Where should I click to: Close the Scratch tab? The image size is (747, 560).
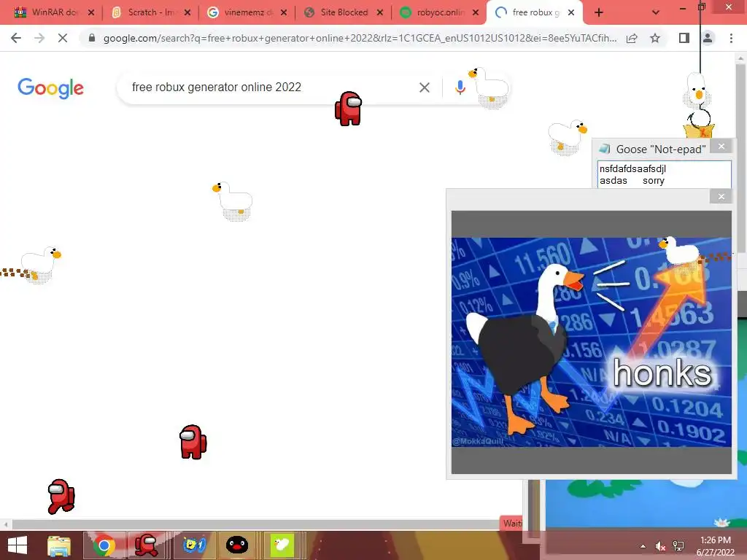pos(187,12)
